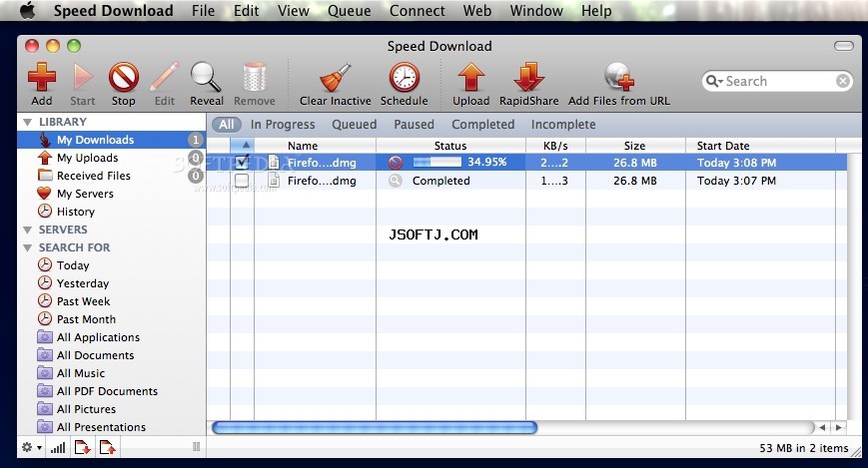Stop the selected download
This screenshot has width=868, height=468.
tap(124, 78)
